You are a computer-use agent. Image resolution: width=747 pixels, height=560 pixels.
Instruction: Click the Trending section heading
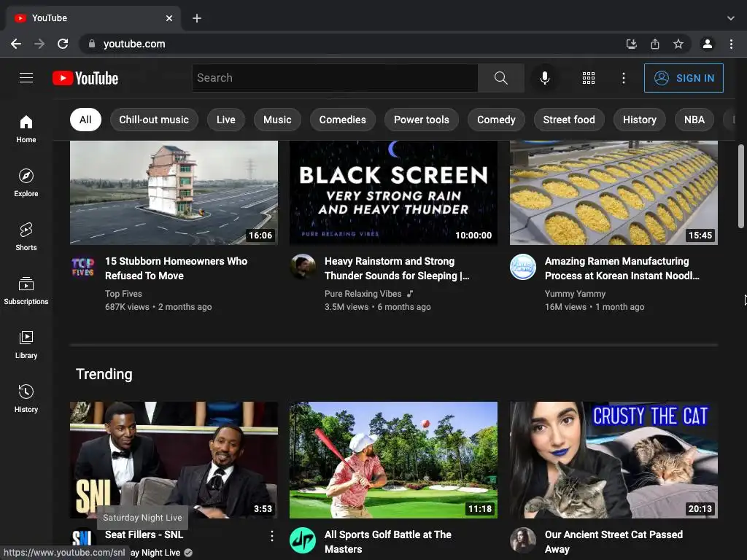tap(104, 374)
